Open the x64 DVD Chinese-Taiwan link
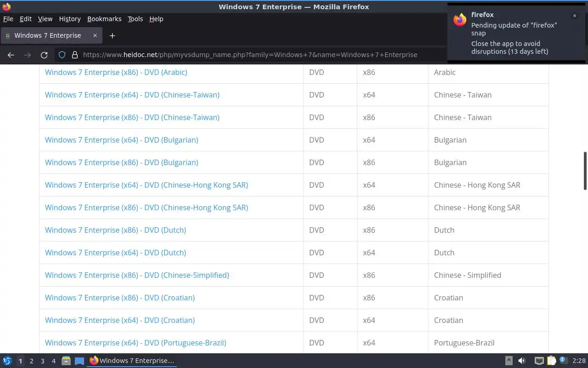Image resolution: width=588 pixels, height=368 pixels. 132,95
